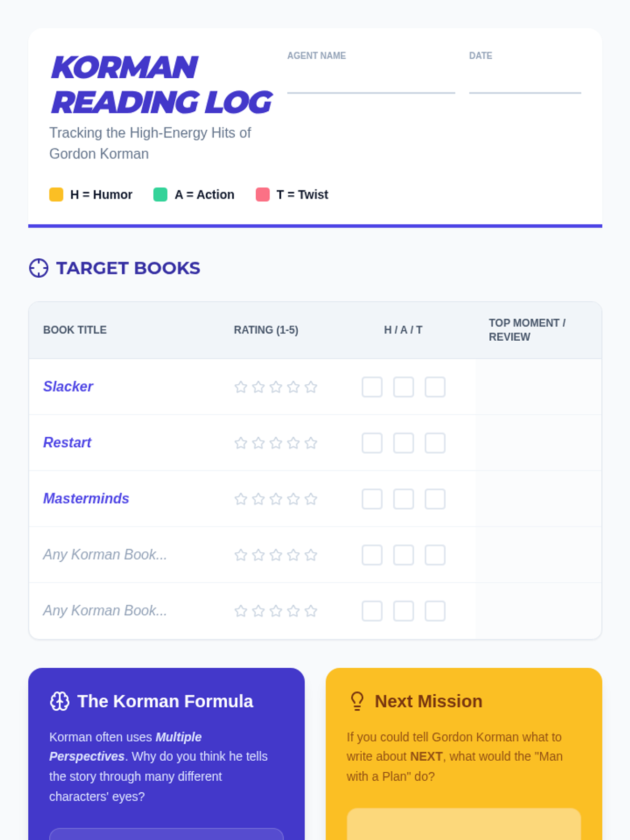Check the Humor box for Slacker
630x840 pixels.
pos(372,387)
